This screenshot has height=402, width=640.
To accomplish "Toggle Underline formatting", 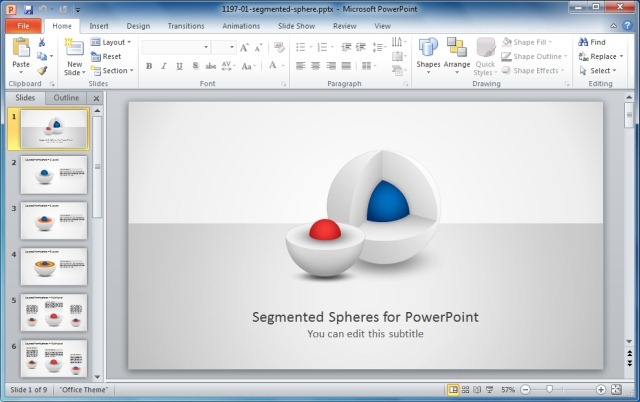I will pyautogui.click(x=179, y=66).
